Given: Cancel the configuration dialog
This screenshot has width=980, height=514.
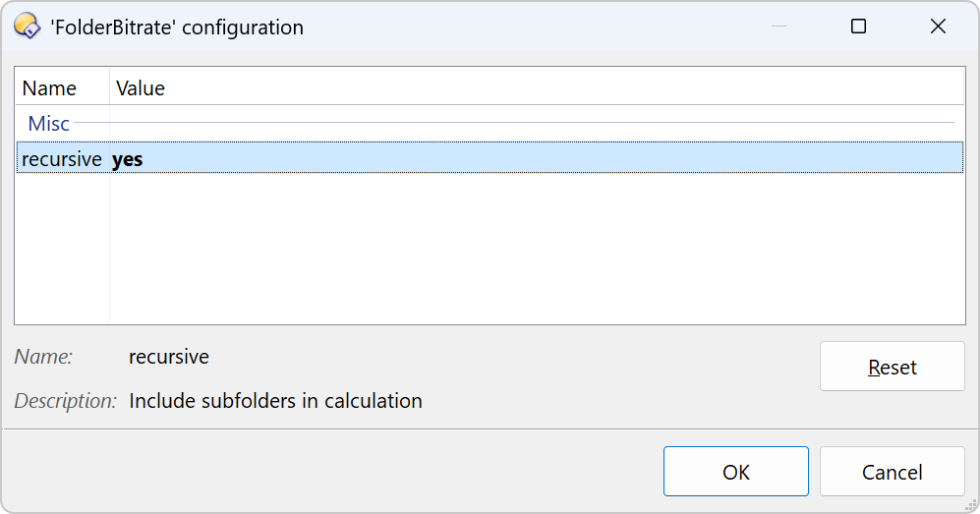Looking at the screenshot, I should coord(892,472).
